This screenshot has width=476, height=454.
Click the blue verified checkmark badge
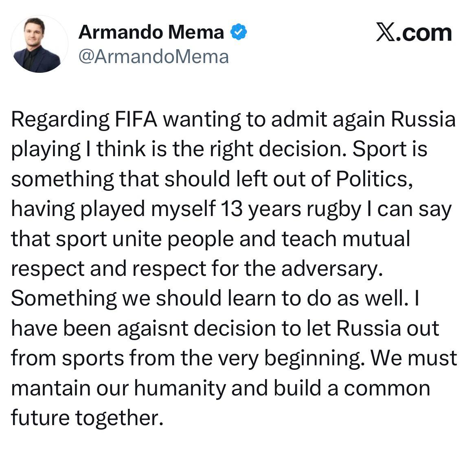click(239, 33)
